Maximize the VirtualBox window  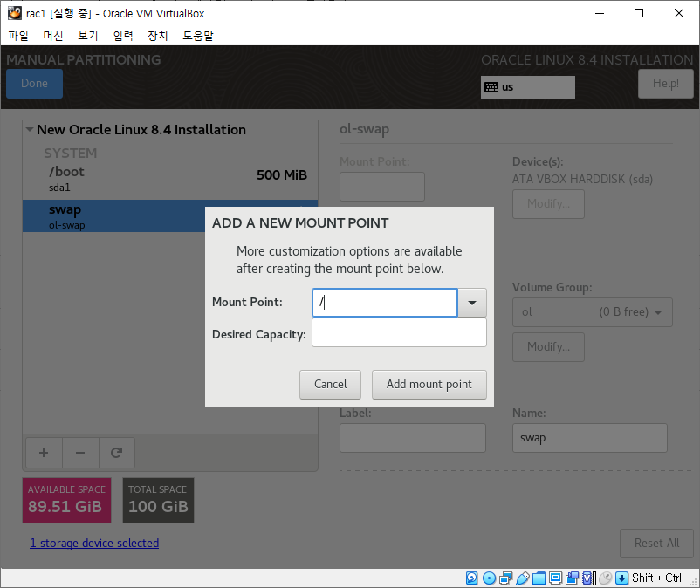tap(639, 13)
